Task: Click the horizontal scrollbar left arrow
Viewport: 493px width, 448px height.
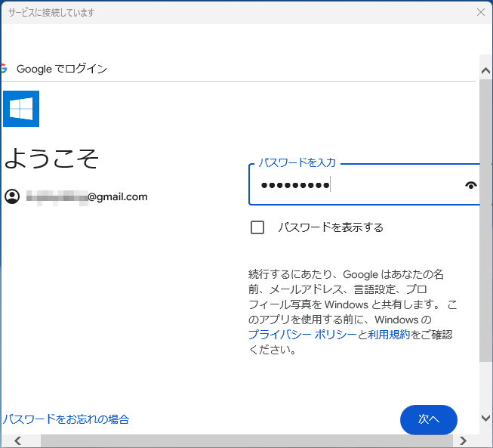Action: pos(18,440)
